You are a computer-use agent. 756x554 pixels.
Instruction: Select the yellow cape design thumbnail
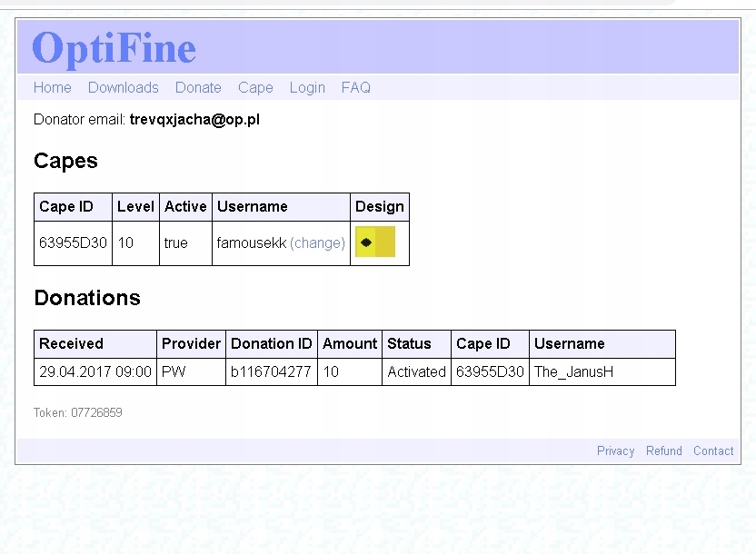[375, 242]
